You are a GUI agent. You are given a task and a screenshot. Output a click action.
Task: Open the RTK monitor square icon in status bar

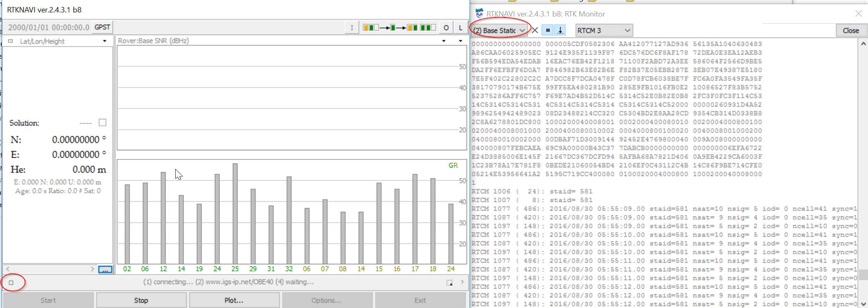[x=11, y=283]
